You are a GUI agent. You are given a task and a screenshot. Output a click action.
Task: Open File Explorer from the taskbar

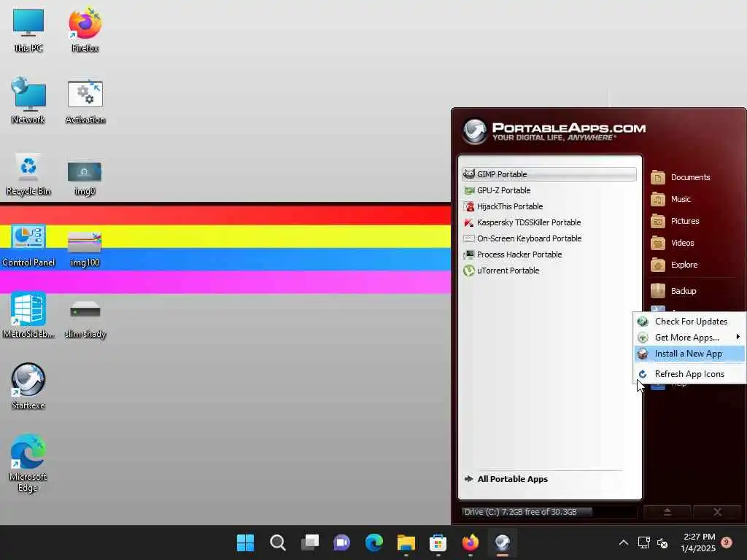(406, 542)
